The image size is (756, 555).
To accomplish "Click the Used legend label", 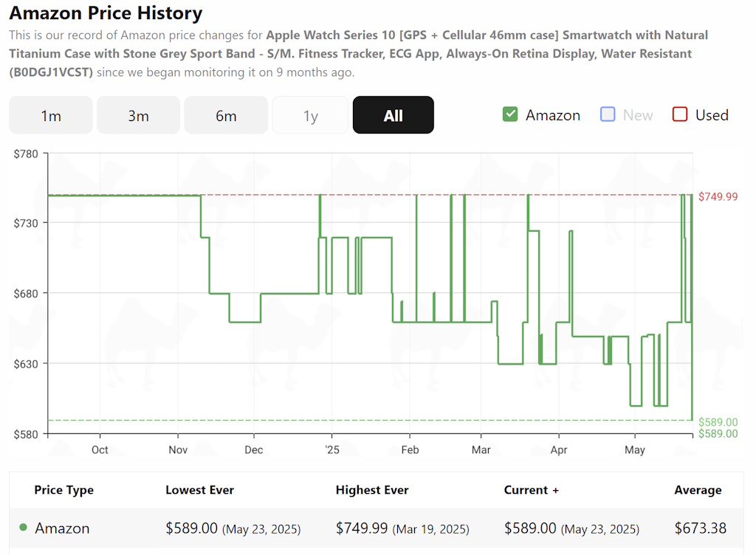I will pos(712,115).
